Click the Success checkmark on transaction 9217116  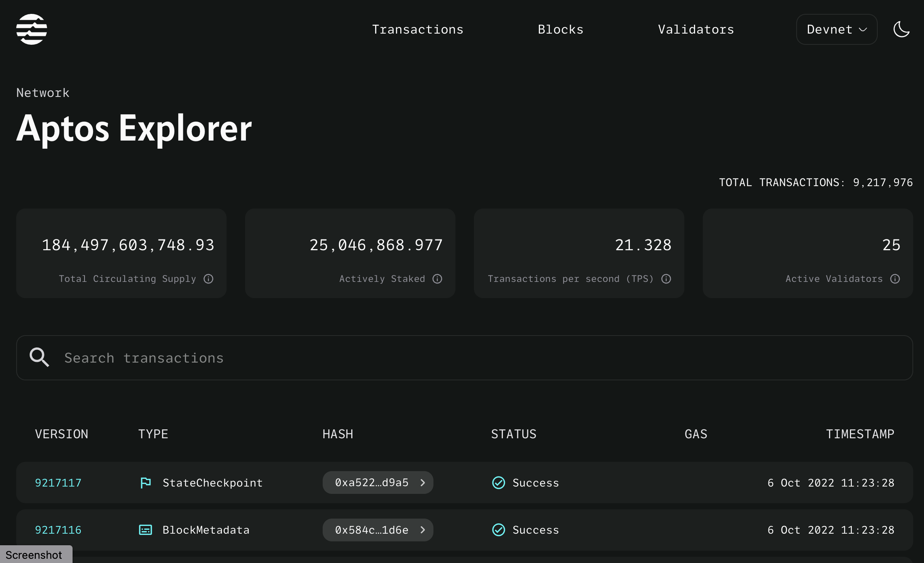coord(498,530)
